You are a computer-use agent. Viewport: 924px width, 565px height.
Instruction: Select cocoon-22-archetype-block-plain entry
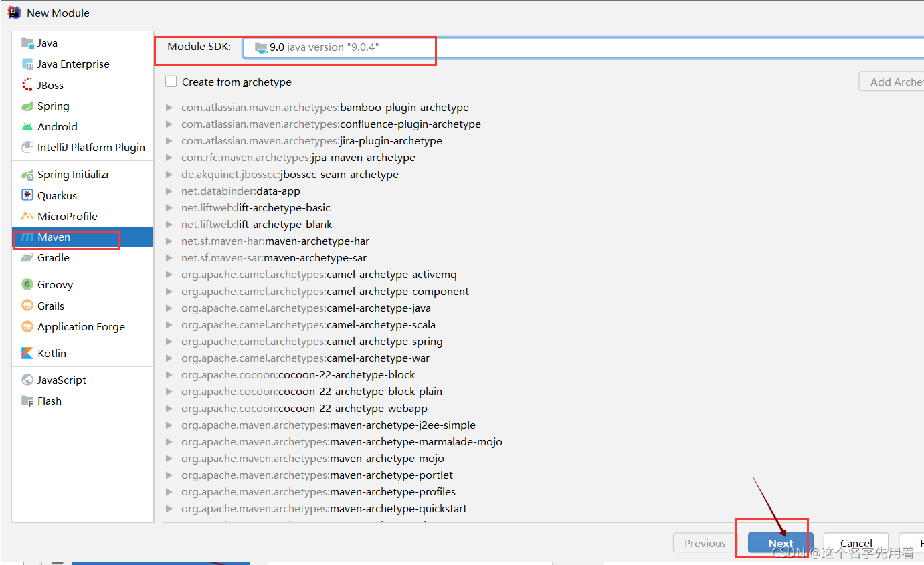tap(312, 391)
